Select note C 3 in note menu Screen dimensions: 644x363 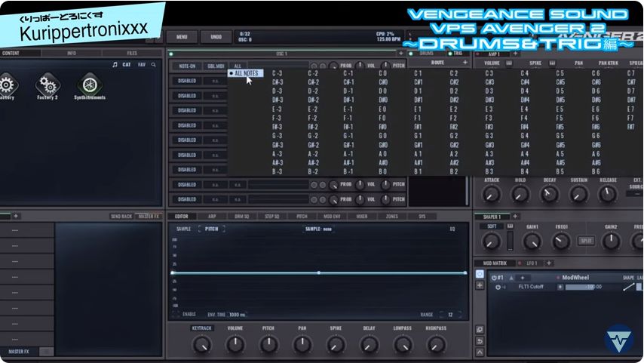(489, 73)
